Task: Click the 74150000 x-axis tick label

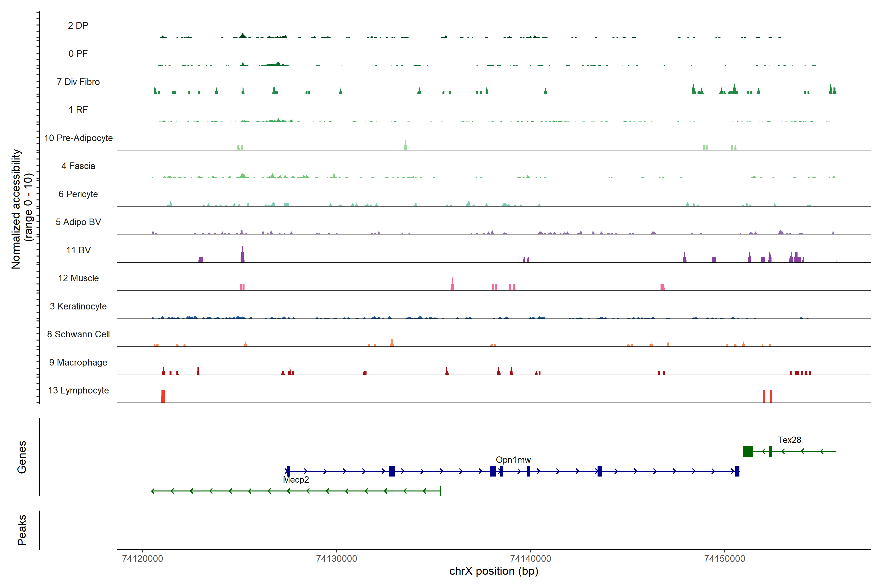Action: pyautogui.click(x=724, y=558)
